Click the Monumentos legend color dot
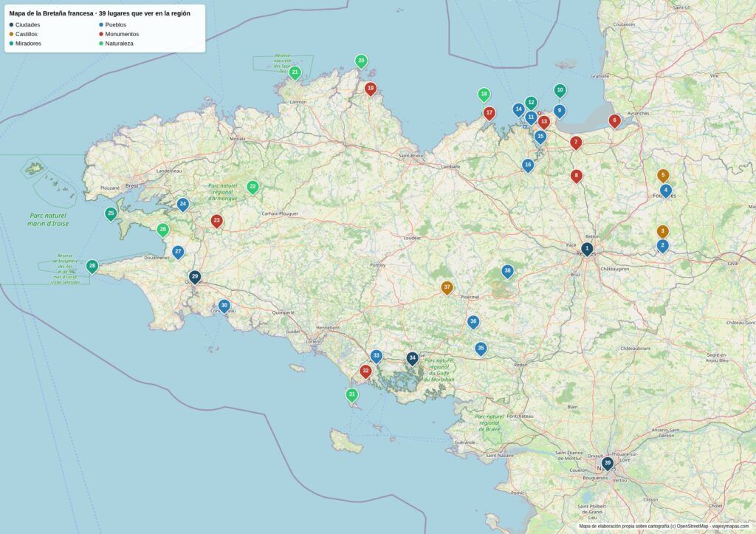Screen dimensions: 756x534 [x=101, y=34]
